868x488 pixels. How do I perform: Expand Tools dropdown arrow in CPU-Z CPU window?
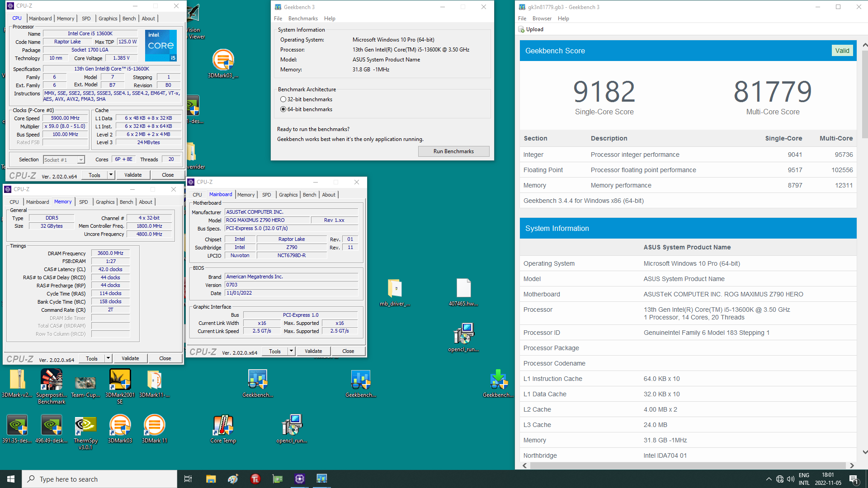(x=111, y=175)
